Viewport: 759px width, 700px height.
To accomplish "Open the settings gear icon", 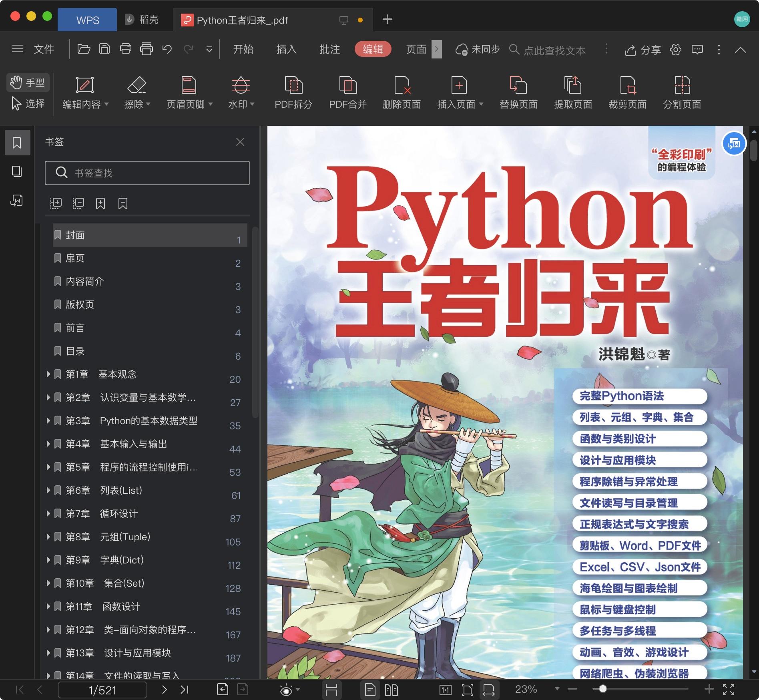I will 676,50.
